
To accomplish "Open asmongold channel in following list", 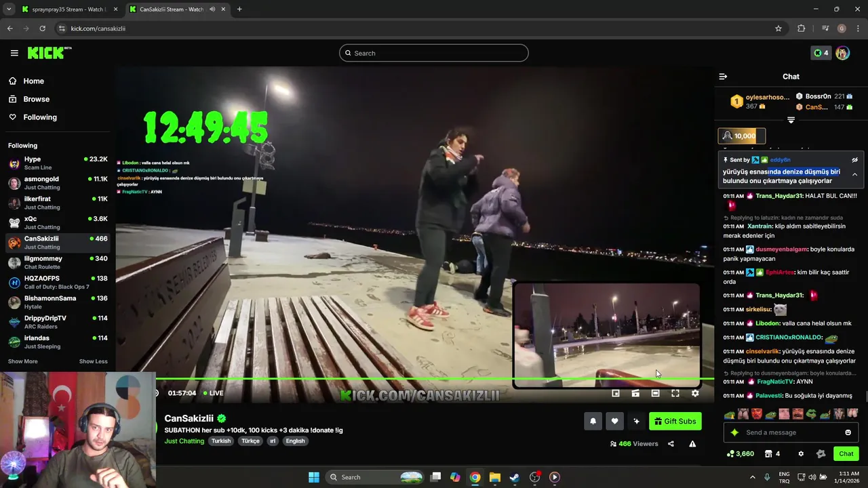I will point(58,183).
